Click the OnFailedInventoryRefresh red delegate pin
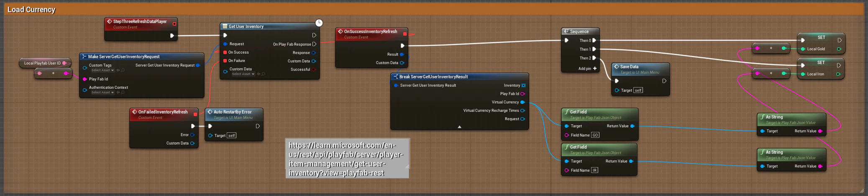Image resolution: width=868 pixels, height=196 pixels. point(195,114)
